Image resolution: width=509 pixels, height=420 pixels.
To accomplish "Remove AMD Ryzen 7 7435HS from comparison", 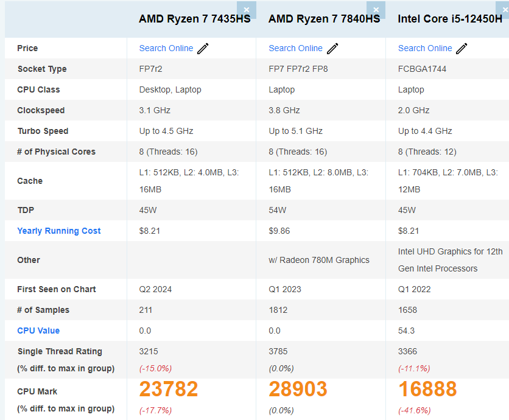I will (246, 9).
